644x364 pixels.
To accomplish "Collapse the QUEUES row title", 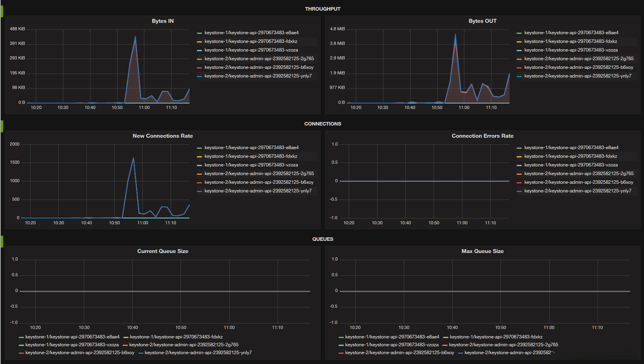I will (322, 239).
